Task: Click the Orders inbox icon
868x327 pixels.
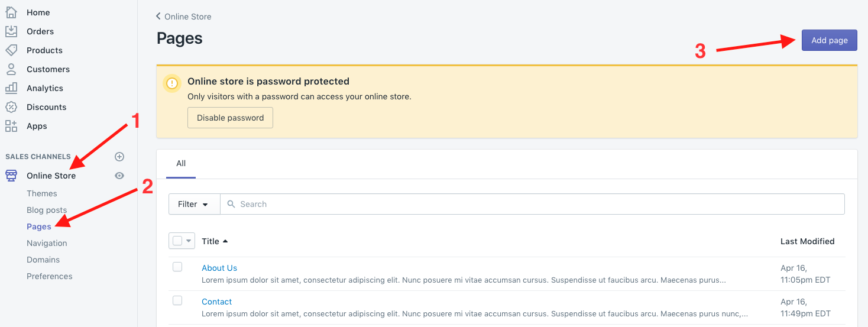Action: [11, 31]
